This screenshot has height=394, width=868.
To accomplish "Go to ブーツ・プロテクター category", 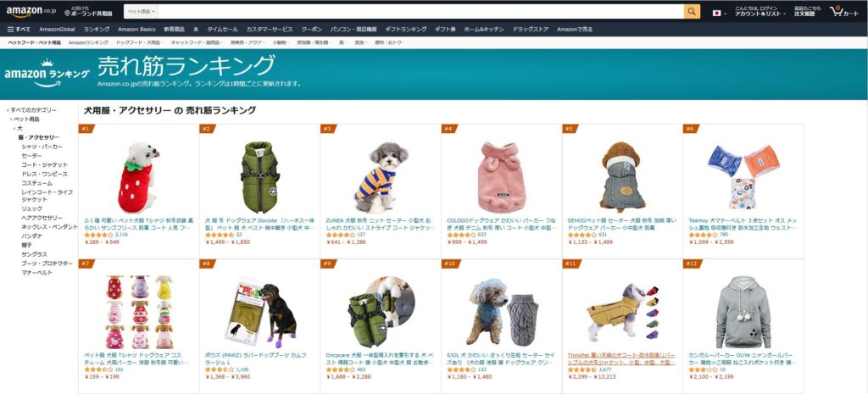I will point(47,264).
